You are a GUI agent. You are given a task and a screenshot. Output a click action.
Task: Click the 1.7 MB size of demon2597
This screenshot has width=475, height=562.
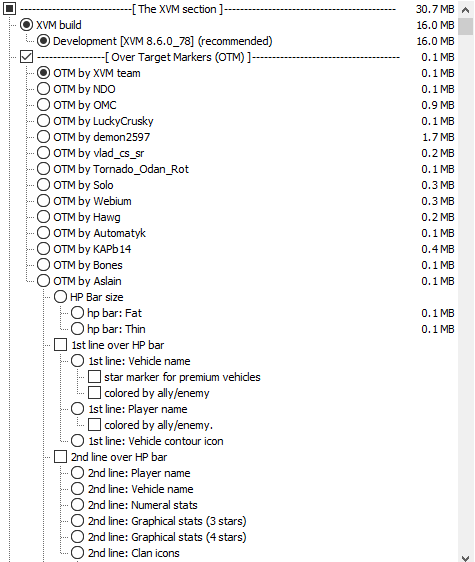(438, 137)
